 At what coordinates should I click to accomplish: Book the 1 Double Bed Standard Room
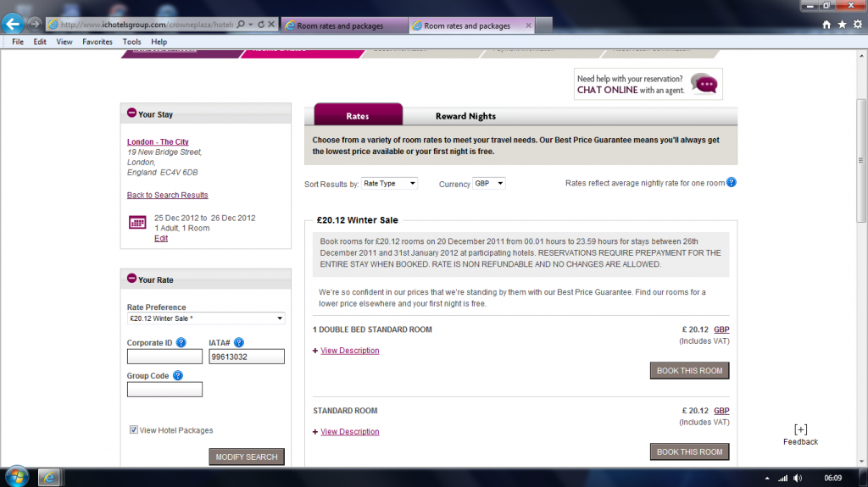coord(689,371)
